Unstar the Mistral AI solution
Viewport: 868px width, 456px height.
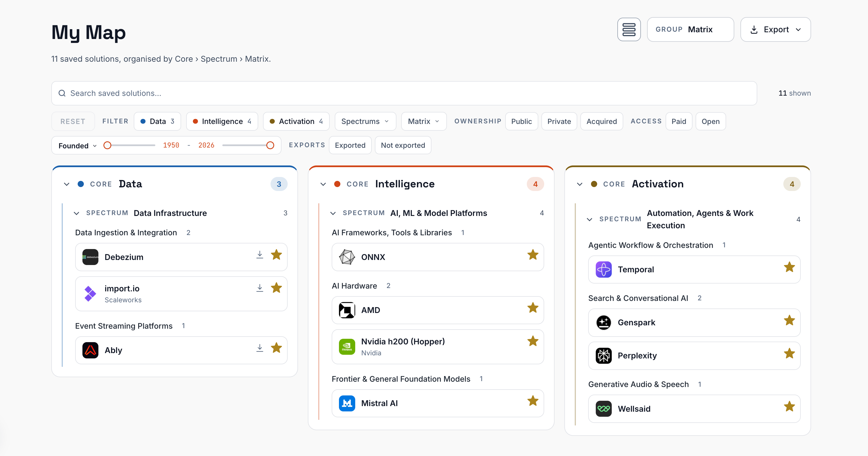coord(533,401)
